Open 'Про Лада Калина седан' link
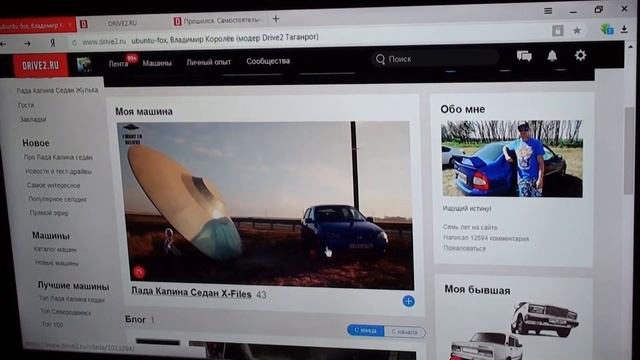Image resolution: width=640 pixels, height=360 pixels. (x=58, y=157)
